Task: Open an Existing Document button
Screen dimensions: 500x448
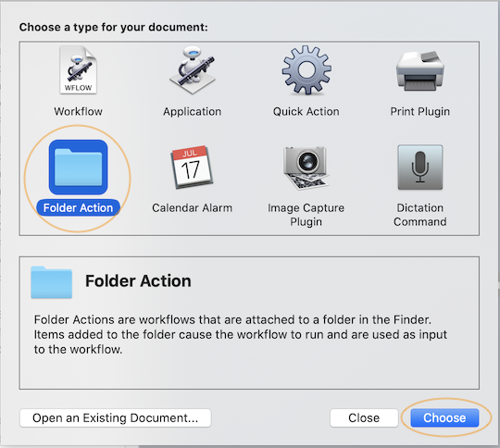Action: (116, 418)
